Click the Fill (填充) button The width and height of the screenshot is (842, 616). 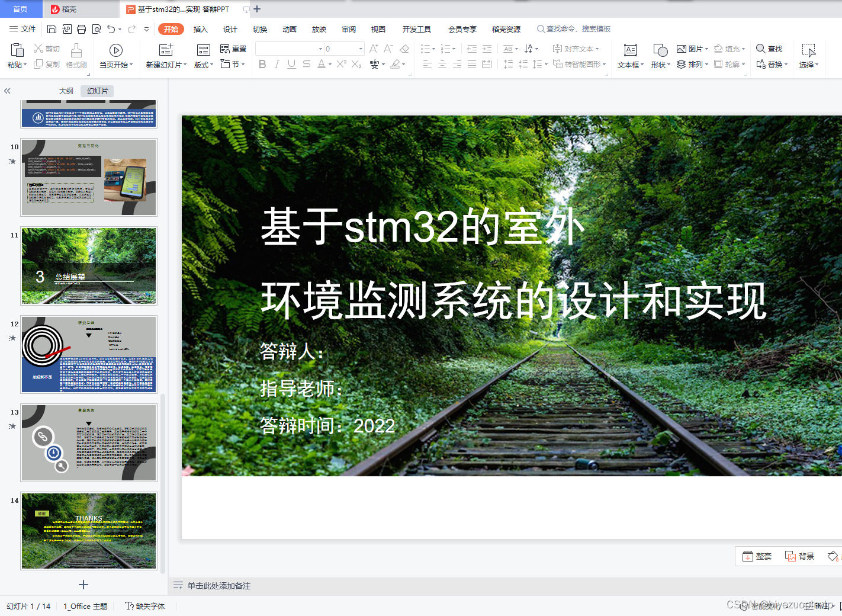click(729, 49)
